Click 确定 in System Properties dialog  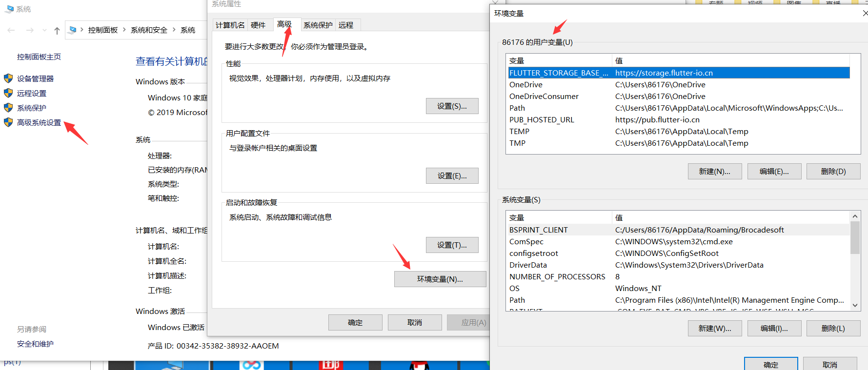tap(355, 322)
